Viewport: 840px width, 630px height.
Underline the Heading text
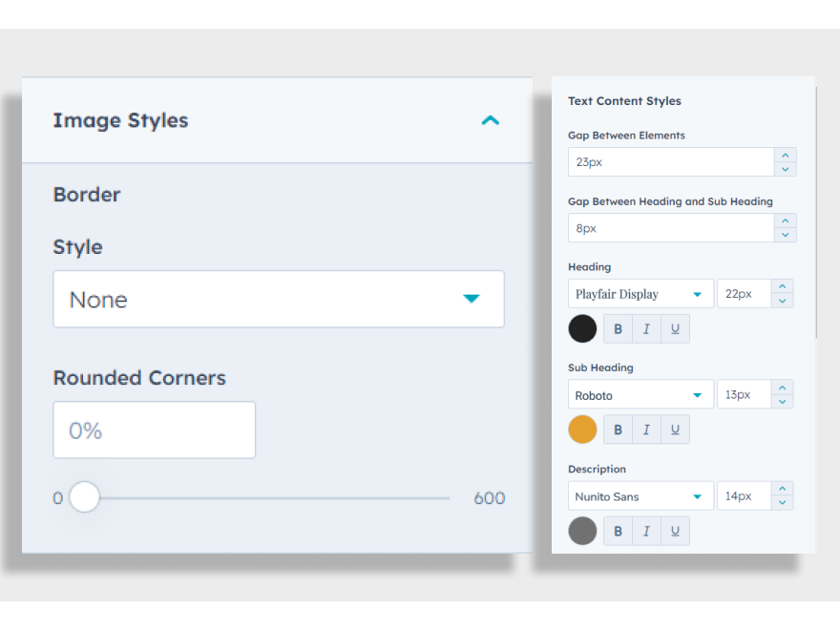[675, 327]
